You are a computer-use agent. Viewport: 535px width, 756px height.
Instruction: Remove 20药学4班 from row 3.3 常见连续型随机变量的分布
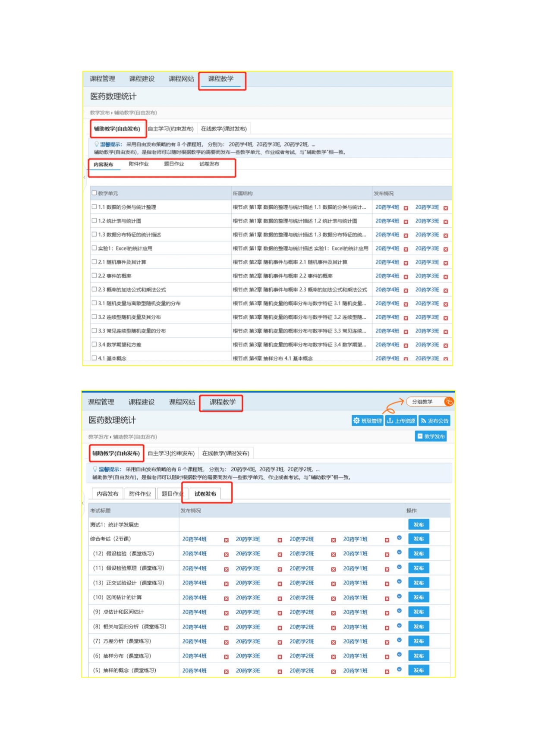tap(406, 332)
